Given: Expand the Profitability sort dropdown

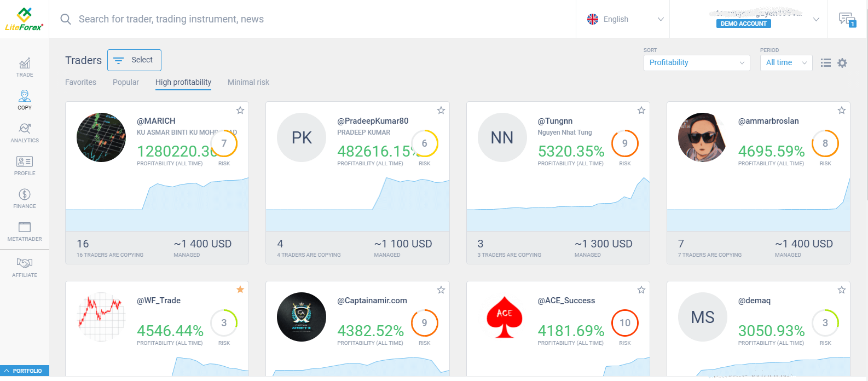Looking at the screenshot, I should point(696,63).
